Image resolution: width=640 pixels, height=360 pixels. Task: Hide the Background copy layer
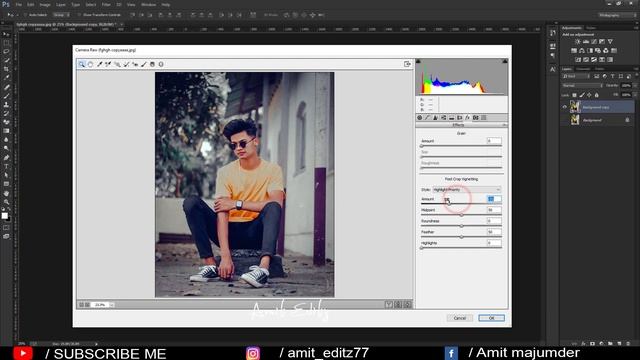coord(565,107)
